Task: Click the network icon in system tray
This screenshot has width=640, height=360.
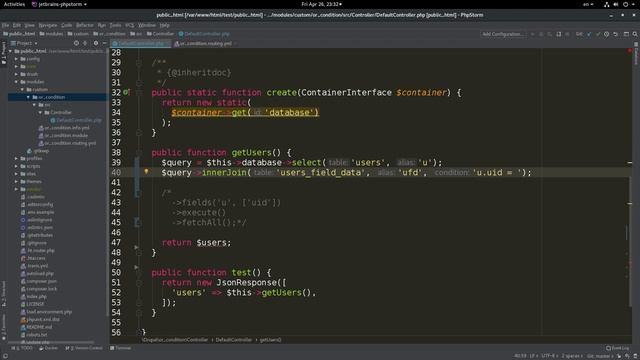Action: click(607, 4)
